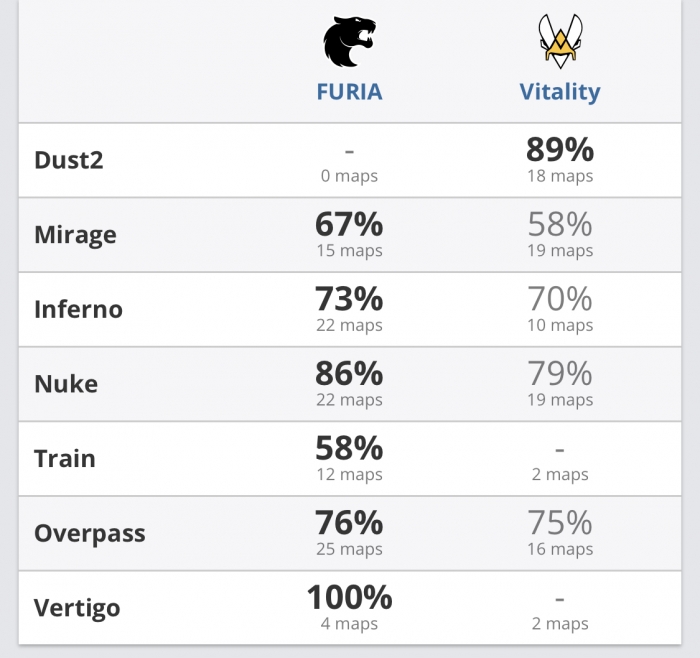Click the Vitality bee logo
This screenshot has width=700, height=658.
point(560,41)
